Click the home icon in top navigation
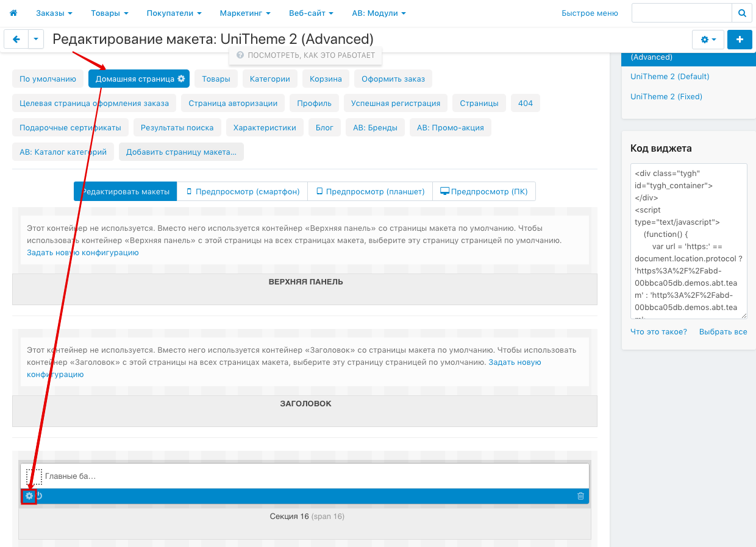The width and height of the screenshot is (756, 547). click(x=13, y=13)
